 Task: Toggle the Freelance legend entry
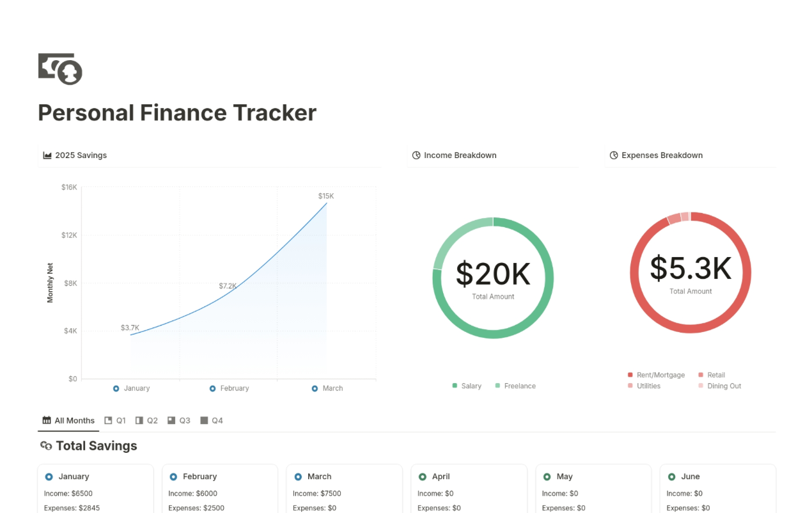click(x=515, y=386)
